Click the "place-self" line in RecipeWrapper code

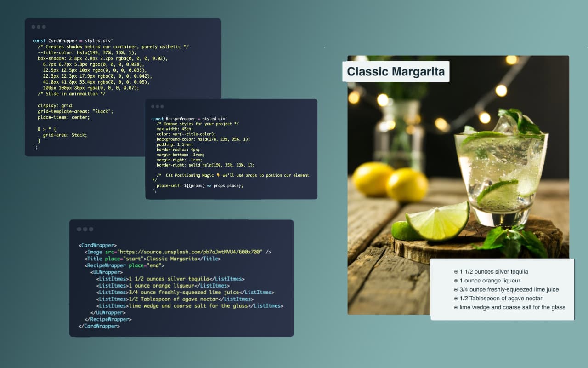199,185
